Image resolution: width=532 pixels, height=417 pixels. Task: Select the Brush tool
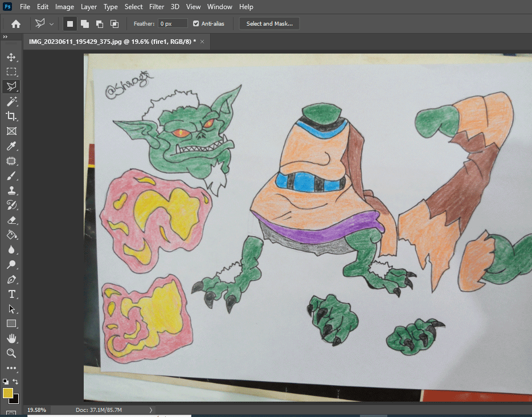click(x=11, y=176)
